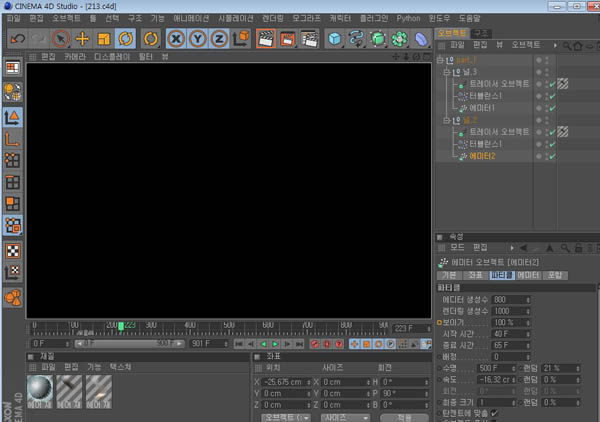The image size is (600, 422).
Task: Click the Undo arrow icon
Action: (x=18, y=39)
